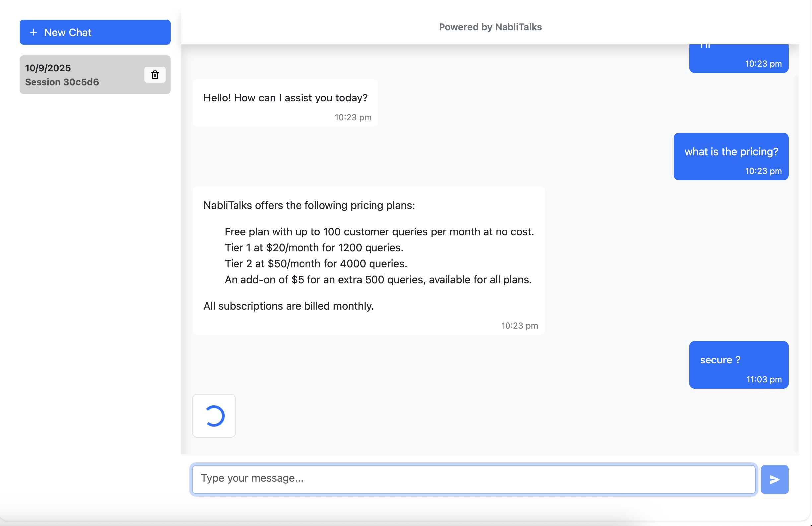This screenshot has height=526, width=812.
Task: Start a New Chat
Action: (x=95, y=32)
